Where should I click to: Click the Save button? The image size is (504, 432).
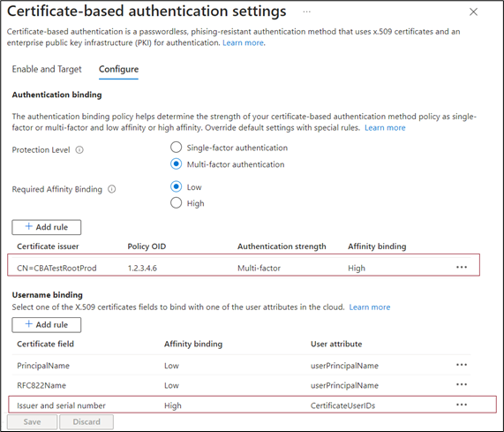[x=32, y=421]
